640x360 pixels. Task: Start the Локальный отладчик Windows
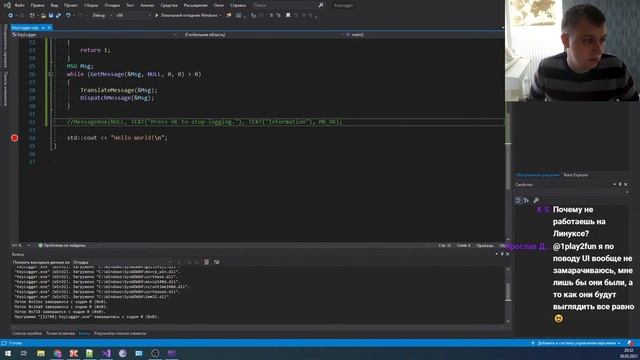pos(187,16)
